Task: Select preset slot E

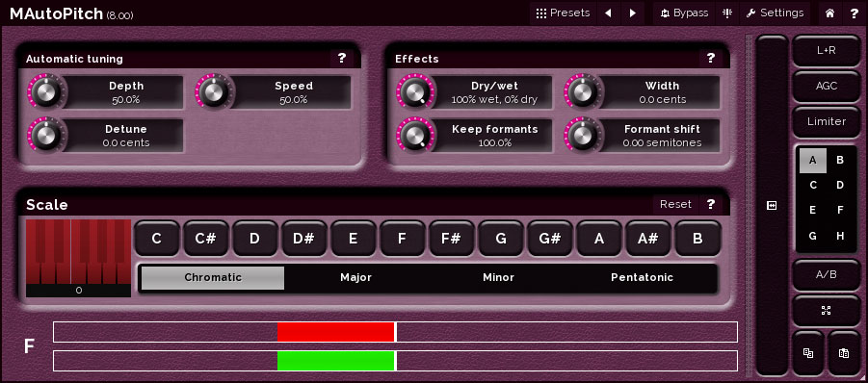Action: (x=813, y=210)
